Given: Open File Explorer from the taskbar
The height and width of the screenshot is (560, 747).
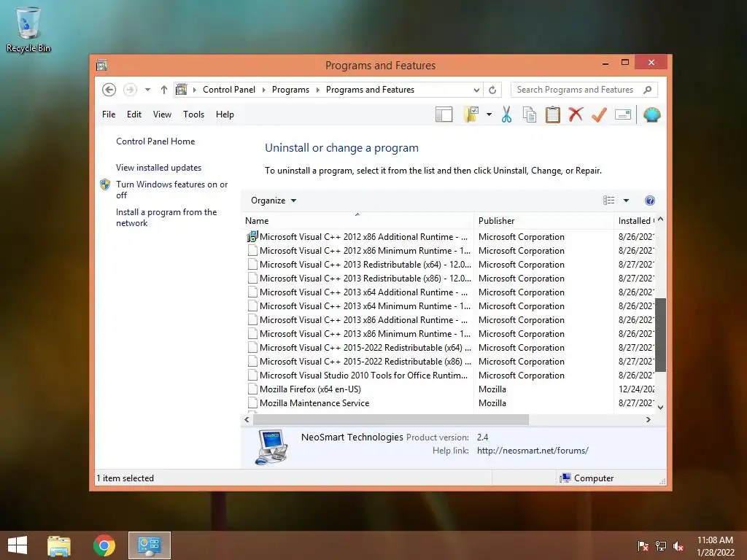Looking at the screenshot, I should (59, 545).
